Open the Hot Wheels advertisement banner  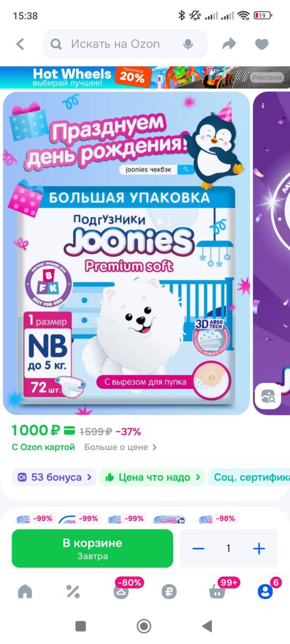(x=145, y=77)
